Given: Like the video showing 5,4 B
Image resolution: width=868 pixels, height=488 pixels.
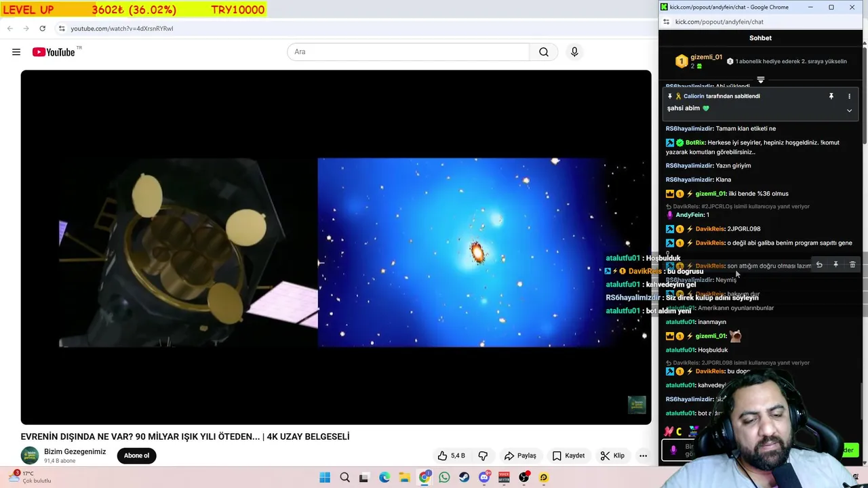Looking at the screenshot, I should point(452,455).
